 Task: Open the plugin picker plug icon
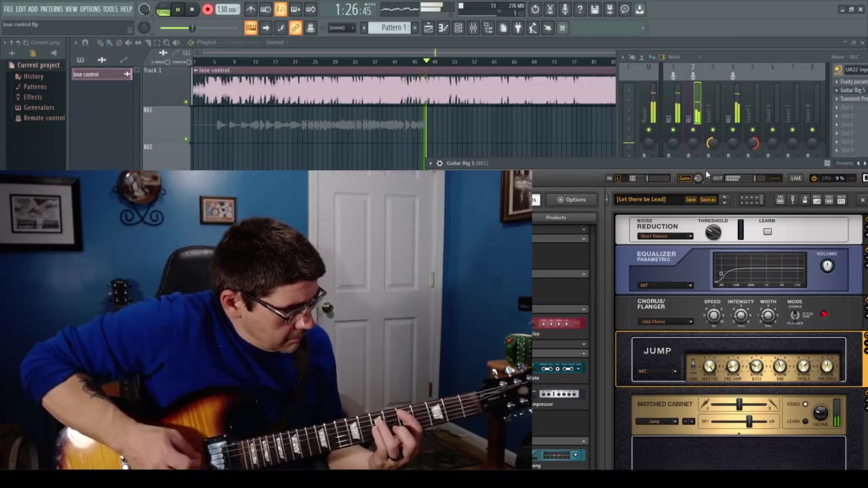pos(517,28)
